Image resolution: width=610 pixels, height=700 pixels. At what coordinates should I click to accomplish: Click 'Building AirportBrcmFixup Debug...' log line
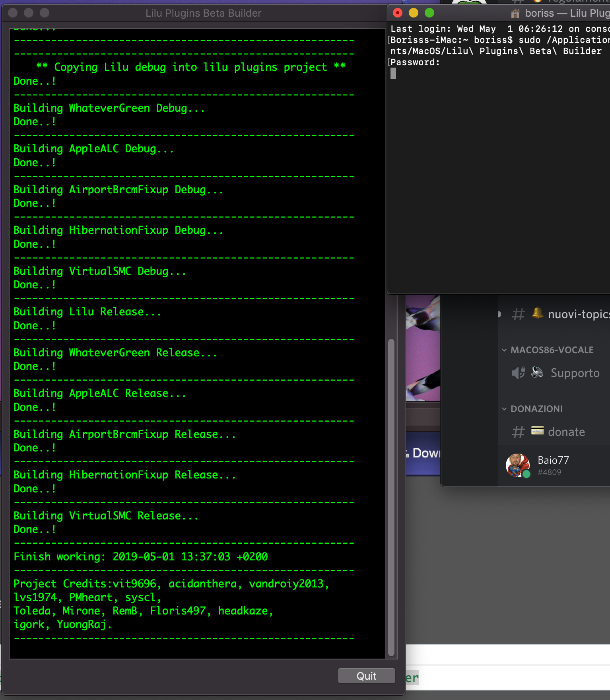[119, 190]
